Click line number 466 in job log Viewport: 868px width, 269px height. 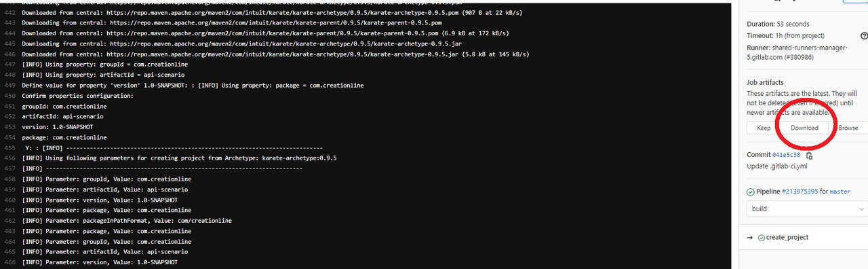point(9,262)
